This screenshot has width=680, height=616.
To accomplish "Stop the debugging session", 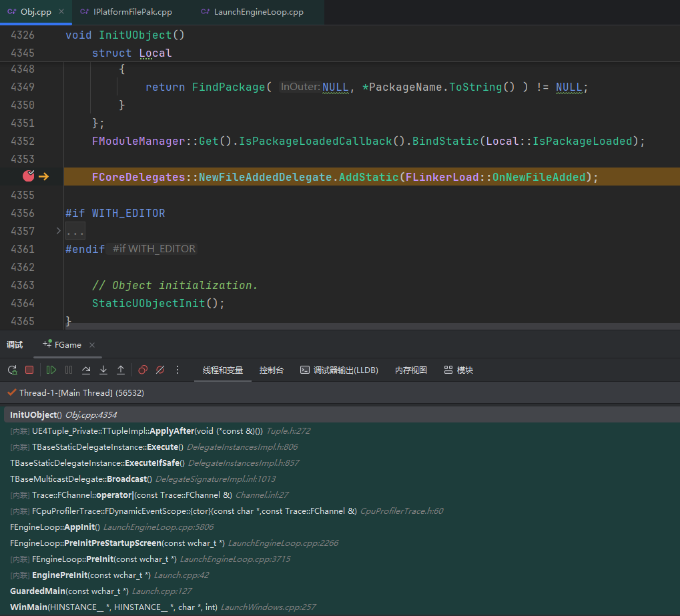I will [29, 370].
